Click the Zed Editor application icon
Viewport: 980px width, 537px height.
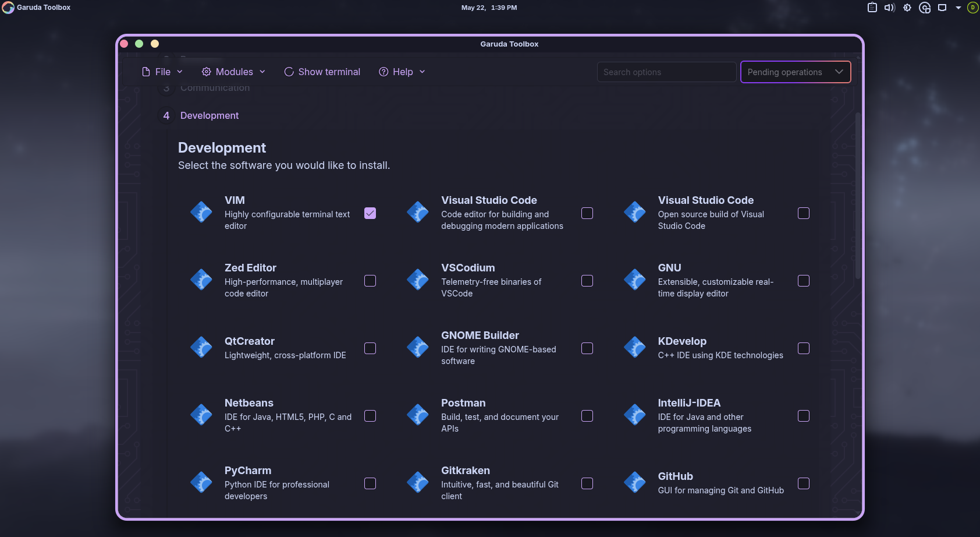click(201, 280)
